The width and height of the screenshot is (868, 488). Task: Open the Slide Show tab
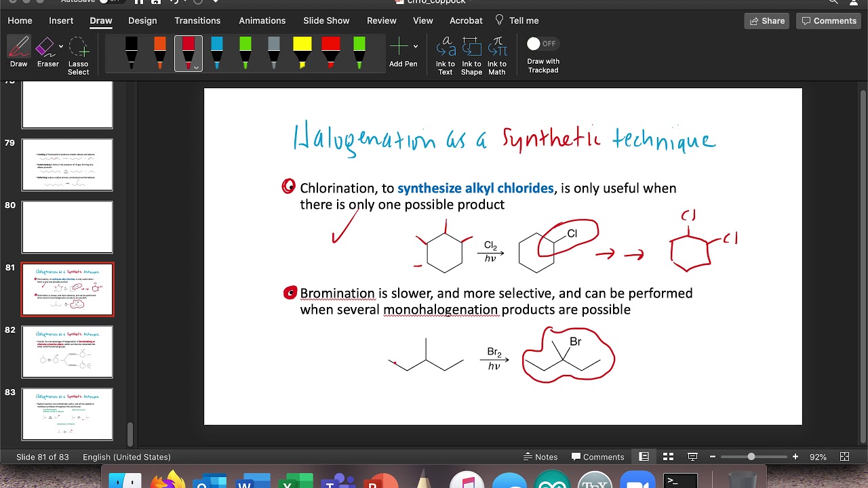[326, 20]
